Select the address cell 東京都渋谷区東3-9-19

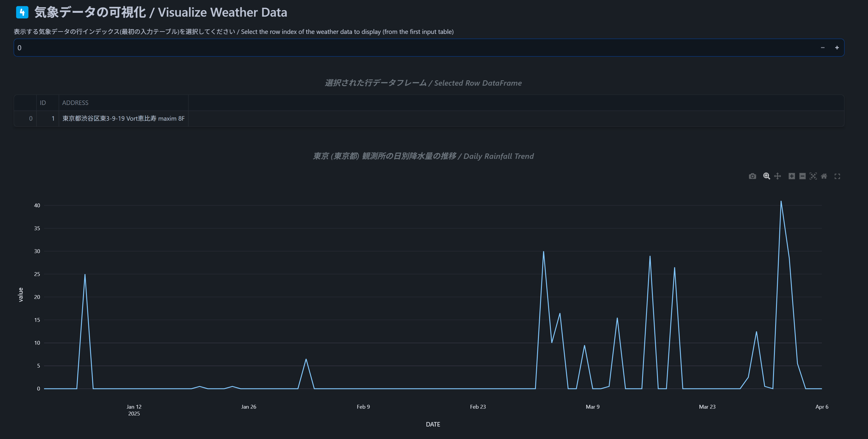tap(123, 119)
